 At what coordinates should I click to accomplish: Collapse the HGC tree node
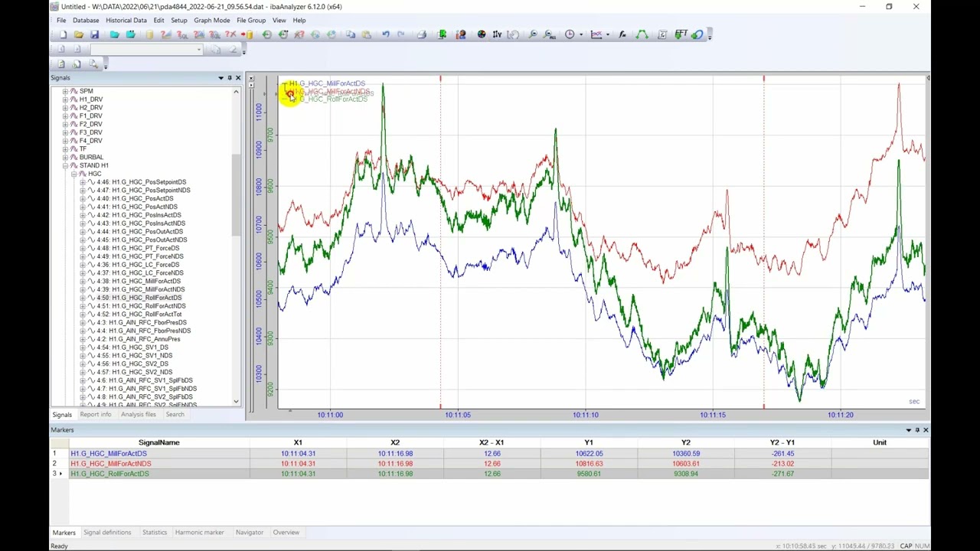click(x=73, y=174)
